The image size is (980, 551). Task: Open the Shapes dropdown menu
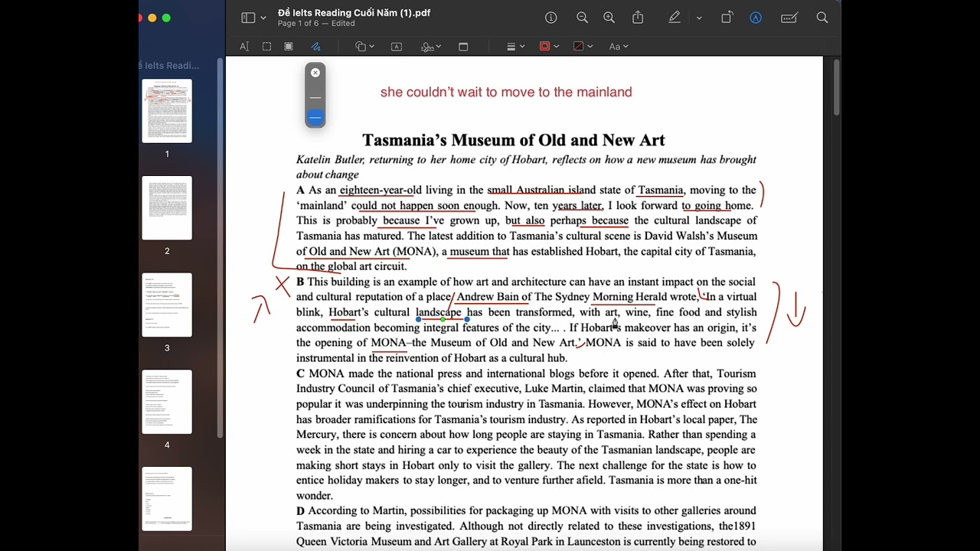click(364, 47)
